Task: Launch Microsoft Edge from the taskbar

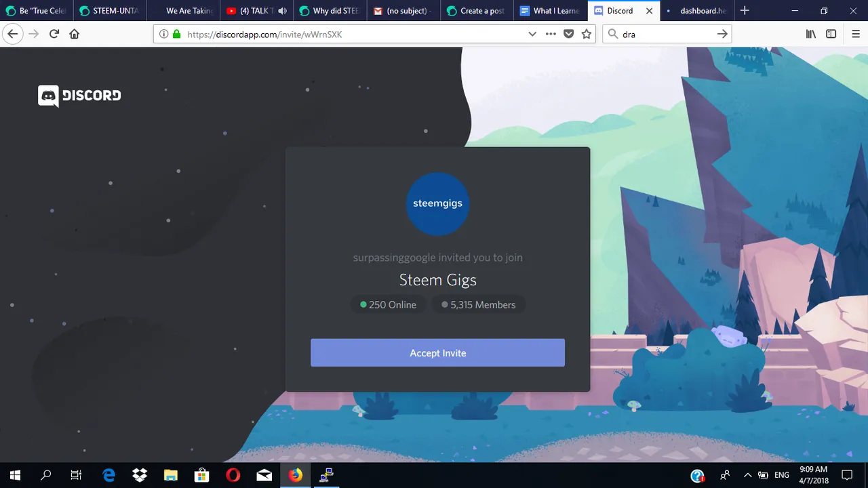Action: (x=108, y=475)
